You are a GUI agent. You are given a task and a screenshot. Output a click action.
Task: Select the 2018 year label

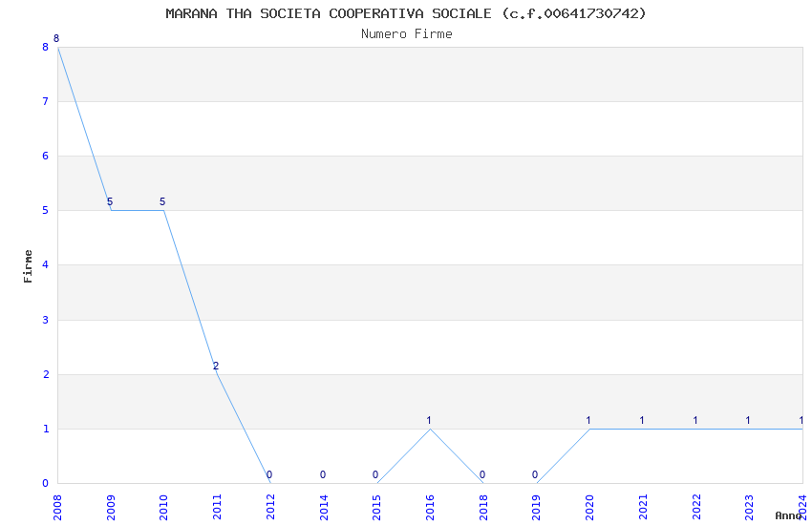point(483,508)
